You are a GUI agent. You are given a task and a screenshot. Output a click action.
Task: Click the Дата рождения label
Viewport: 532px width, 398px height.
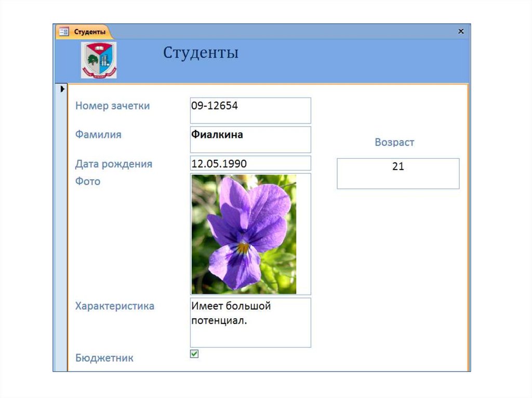pyautogui.click(x=114, y=164)
